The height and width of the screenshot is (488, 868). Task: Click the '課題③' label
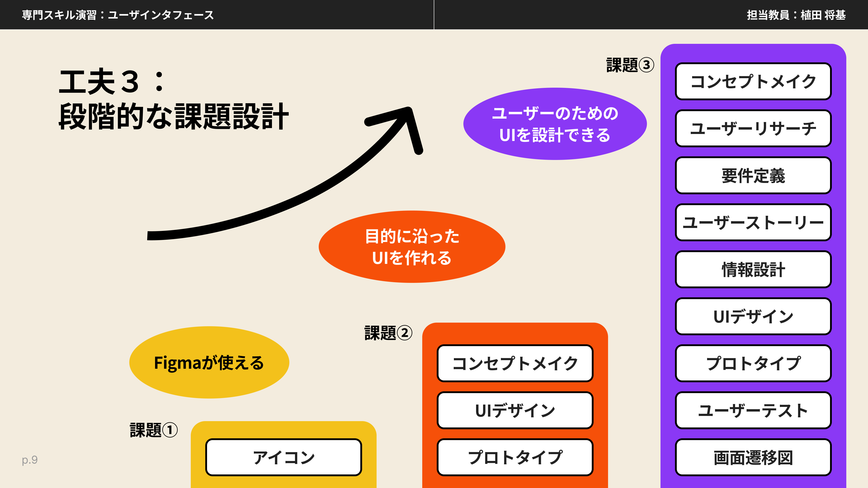(x=630, y=65)
